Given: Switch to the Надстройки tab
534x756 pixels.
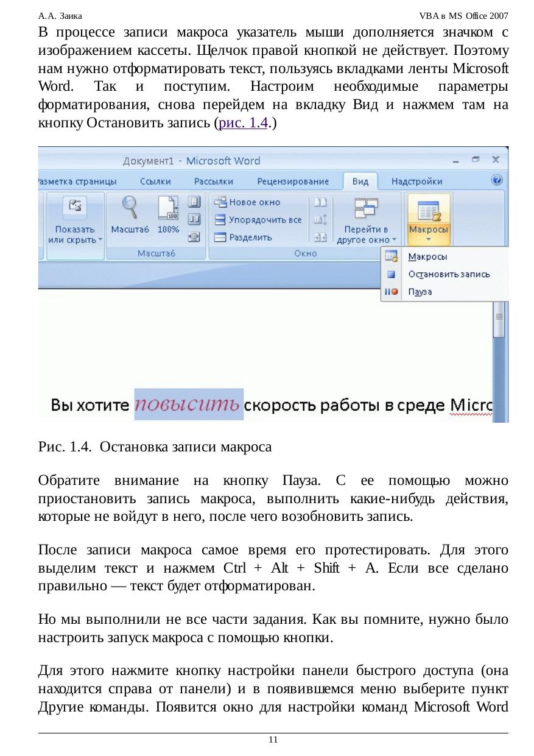Looking at the screenshot, I should tap(416, 181).
